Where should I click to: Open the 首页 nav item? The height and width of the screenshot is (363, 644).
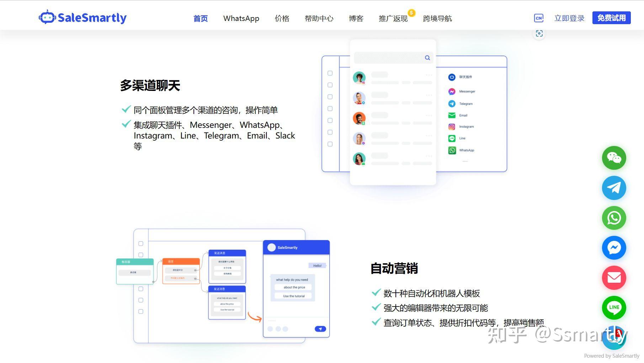pyautogui.click(x=201, y=18)
